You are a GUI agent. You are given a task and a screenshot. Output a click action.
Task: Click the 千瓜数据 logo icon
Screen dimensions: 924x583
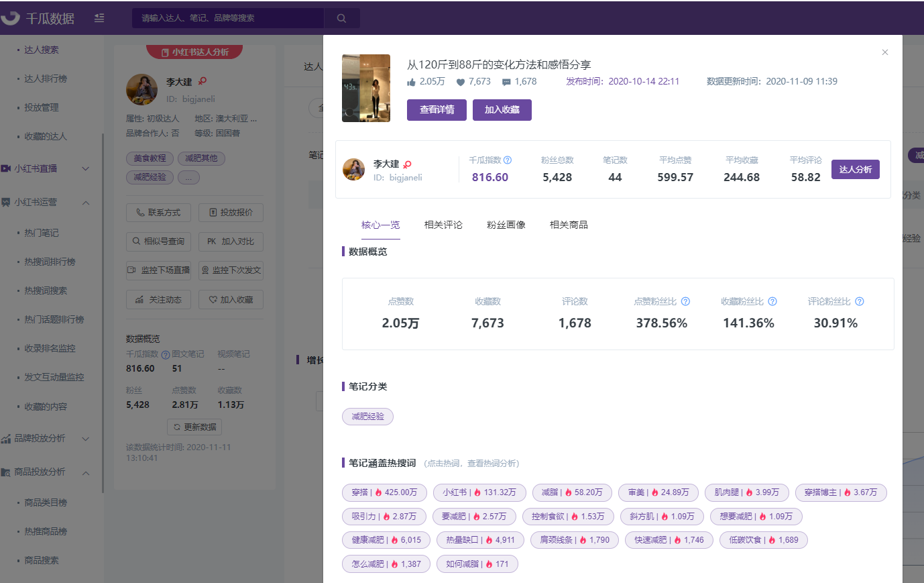pyautogui.click(x=11, y=17)
